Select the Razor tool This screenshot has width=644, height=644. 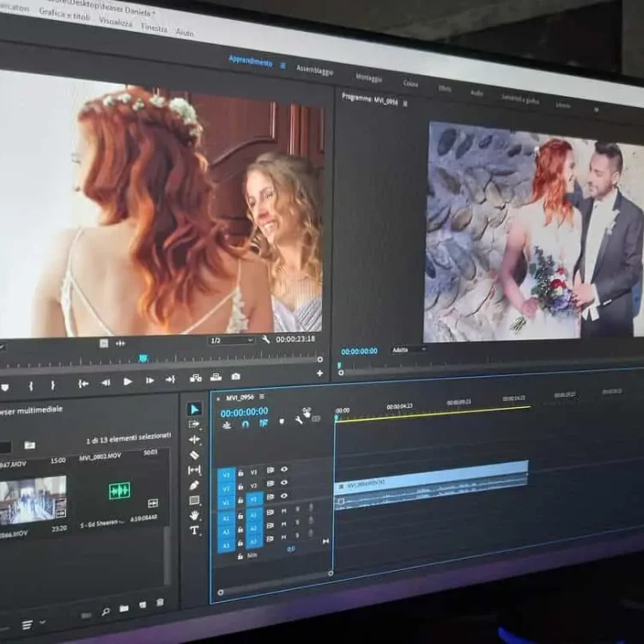[194, 454]
